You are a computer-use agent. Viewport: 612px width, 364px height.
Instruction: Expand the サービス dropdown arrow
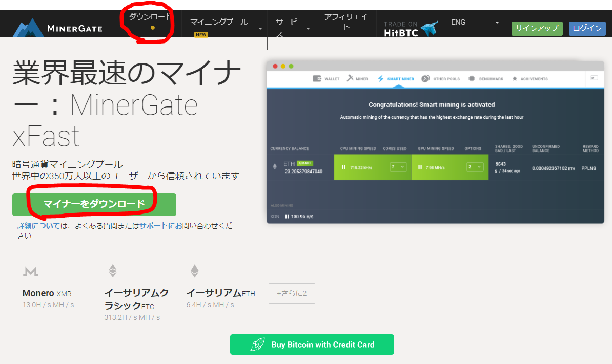coord(308,29)
